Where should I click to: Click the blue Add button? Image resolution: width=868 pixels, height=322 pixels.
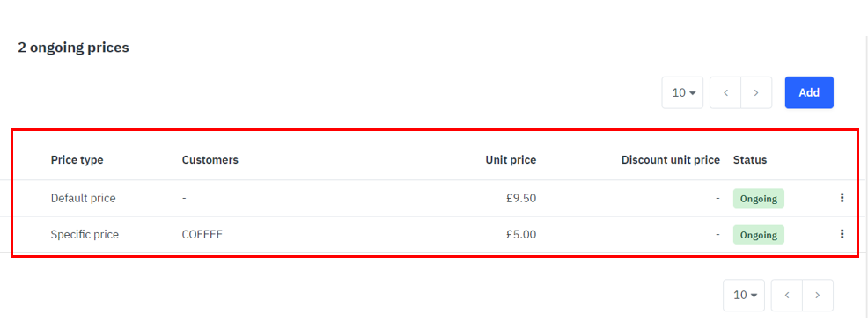[809, 92]
